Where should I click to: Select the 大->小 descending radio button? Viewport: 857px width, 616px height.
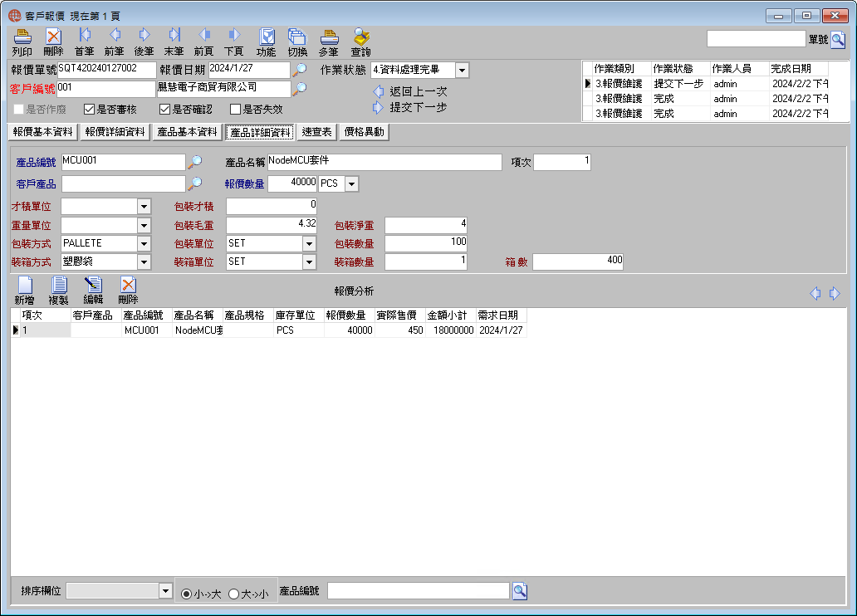pyautogui.click(x=234, y=594)
